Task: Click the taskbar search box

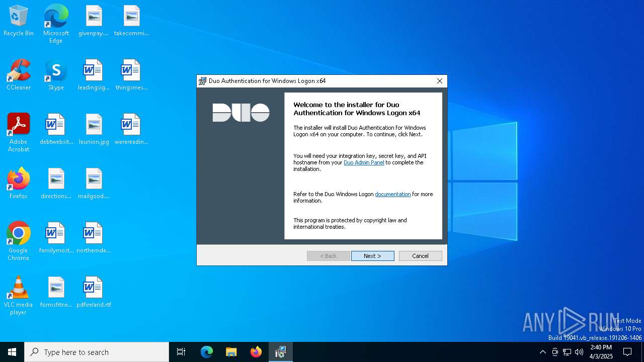Action: (x=97, y=352)
